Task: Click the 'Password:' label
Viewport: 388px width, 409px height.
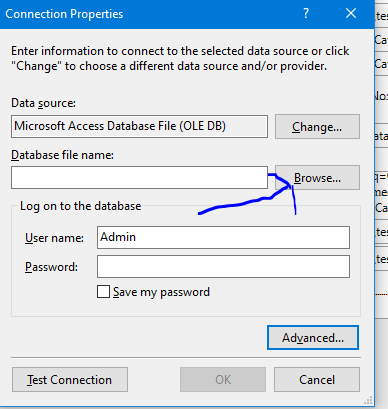Action: tap(51, 267)
